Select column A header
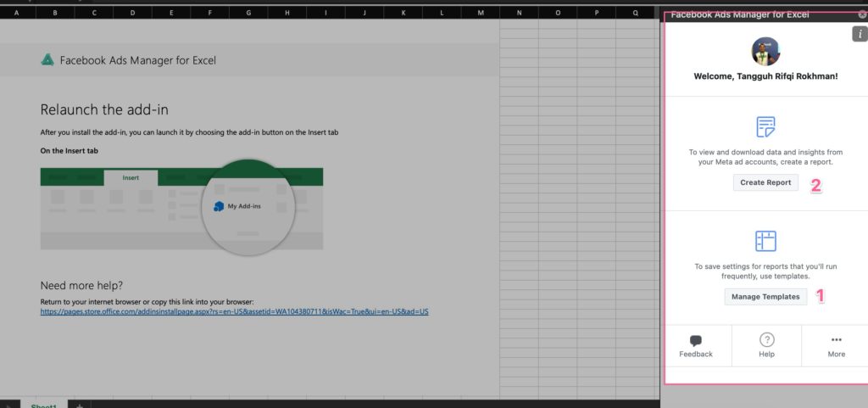This screenshot has height=408, width=868. (16, 13)
